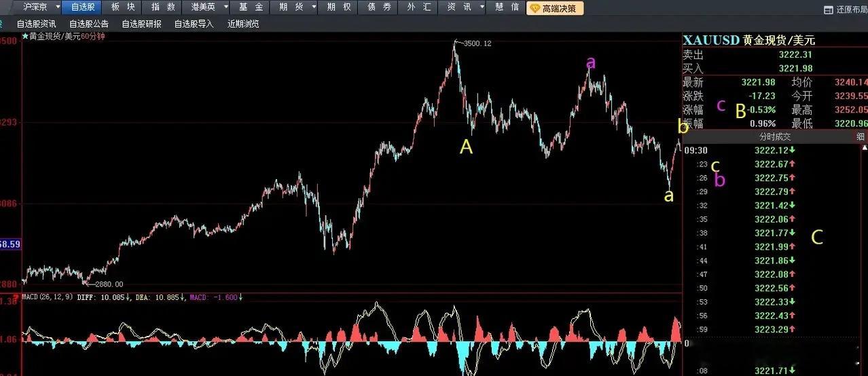The image size is (868, 376).
Task: Click the 3293 price axis label
Action: (10, 123)
